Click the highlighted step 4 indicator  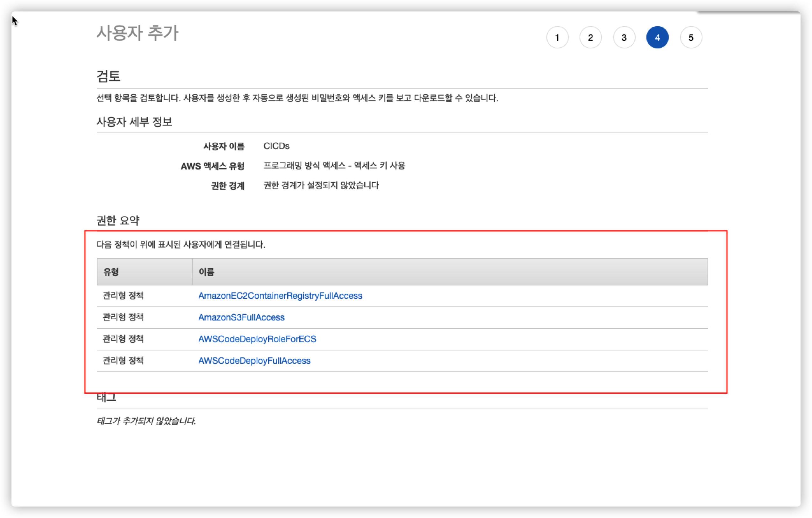[657, 38]
